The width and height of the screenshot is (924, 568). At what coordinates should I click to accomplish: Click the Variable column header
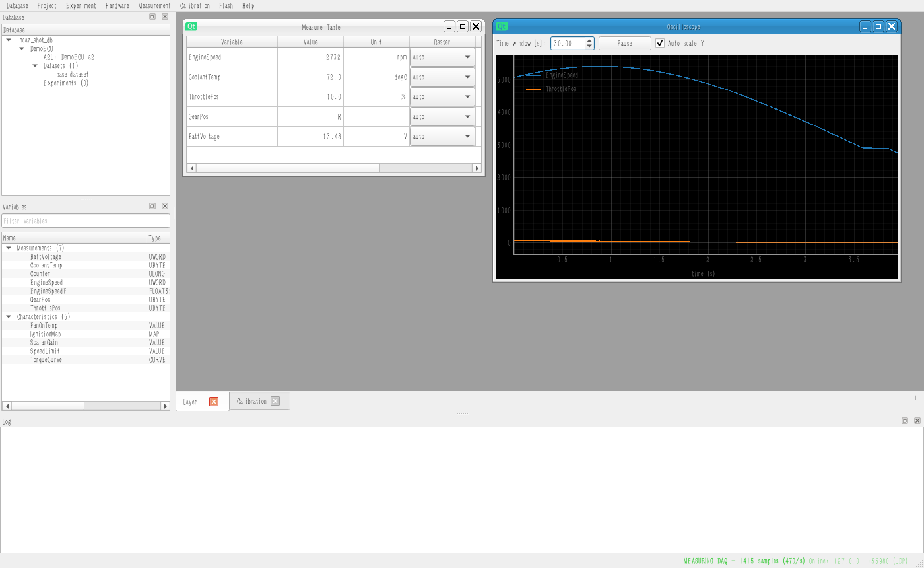[x=232, y=42]
